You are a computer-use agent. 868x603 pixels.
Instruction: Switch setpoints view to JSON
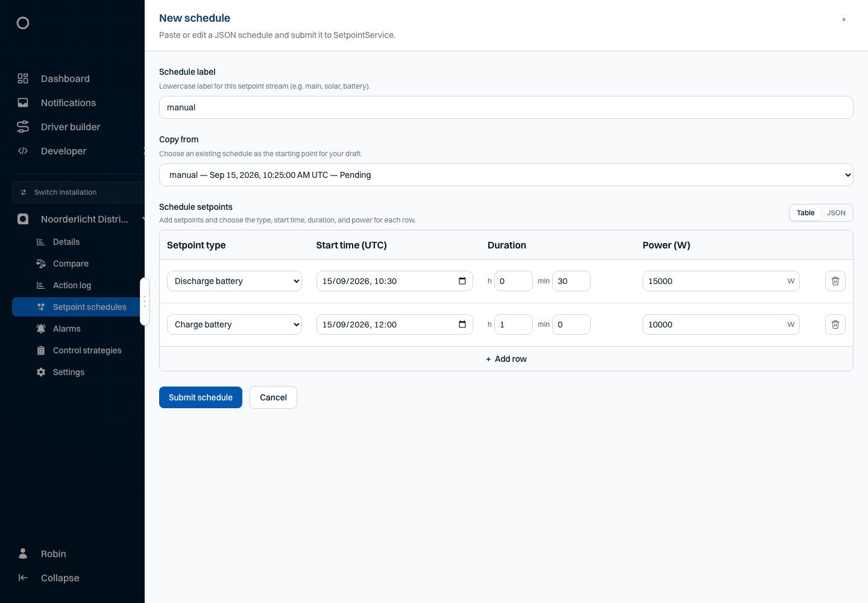click(836, 213)
